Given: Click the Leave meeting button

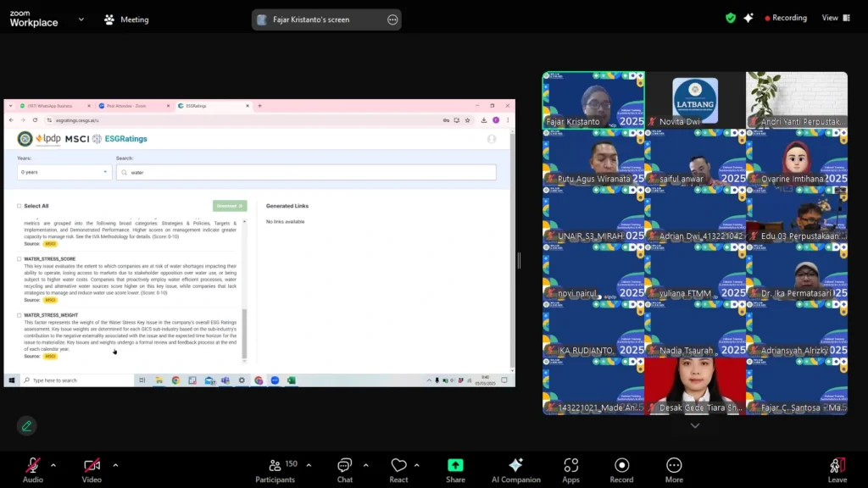Looking at the screenshot, I should pos(837,469).
